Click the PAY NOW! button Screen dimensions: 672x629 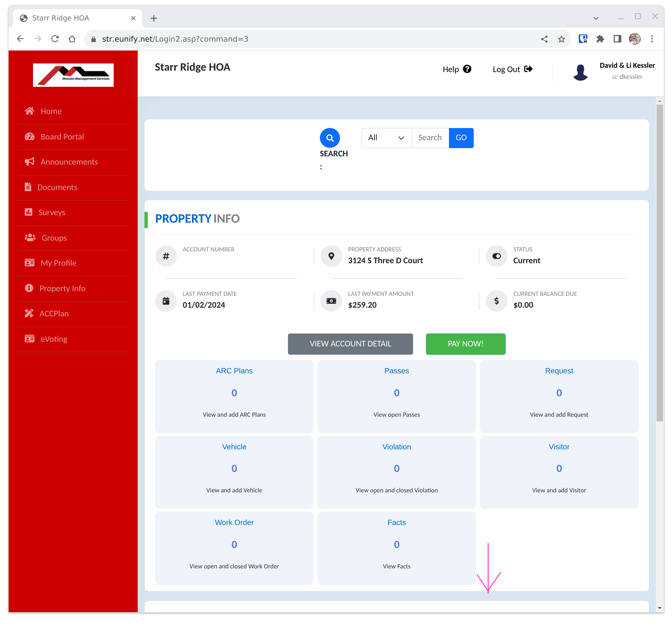[x=465, y=344]
